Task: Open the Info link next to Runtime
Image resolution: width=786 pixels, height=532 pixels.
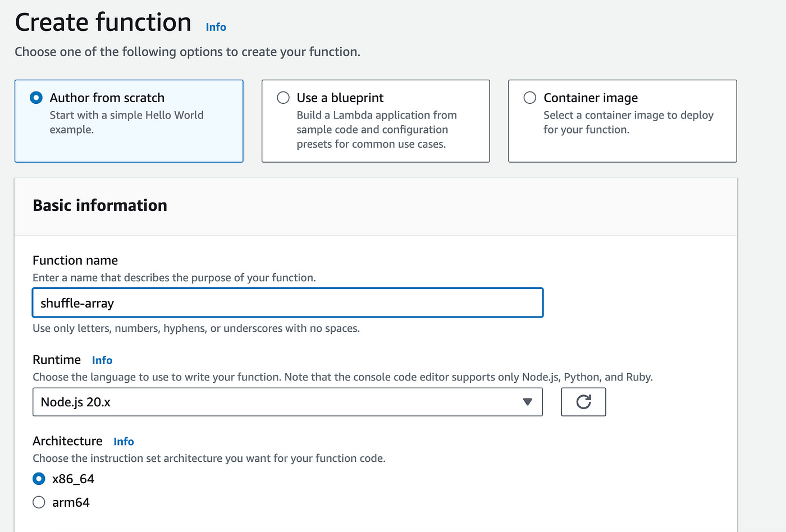Action: click(102, 360)
